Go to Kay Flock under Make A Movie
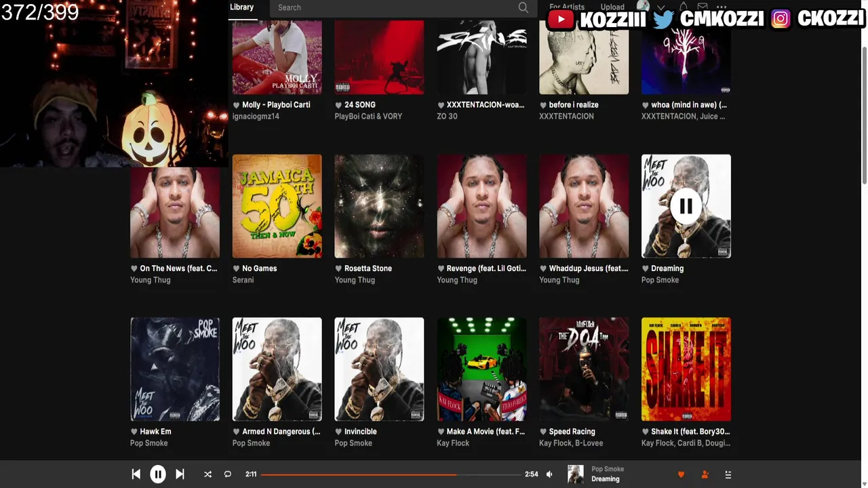868x488 pixels. click(453, 443)
